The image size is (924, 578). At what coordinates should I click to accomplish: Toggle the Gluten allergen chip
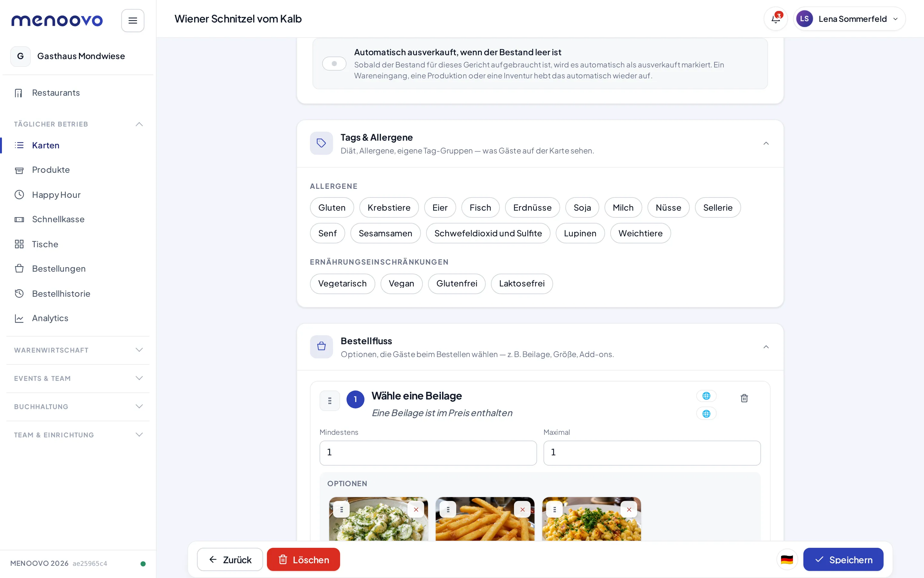tap(332, 207)
